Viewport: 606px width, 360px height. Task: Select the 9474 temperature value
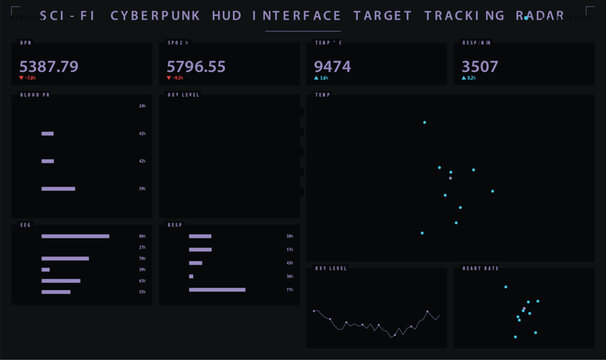[x=332, y=67]
